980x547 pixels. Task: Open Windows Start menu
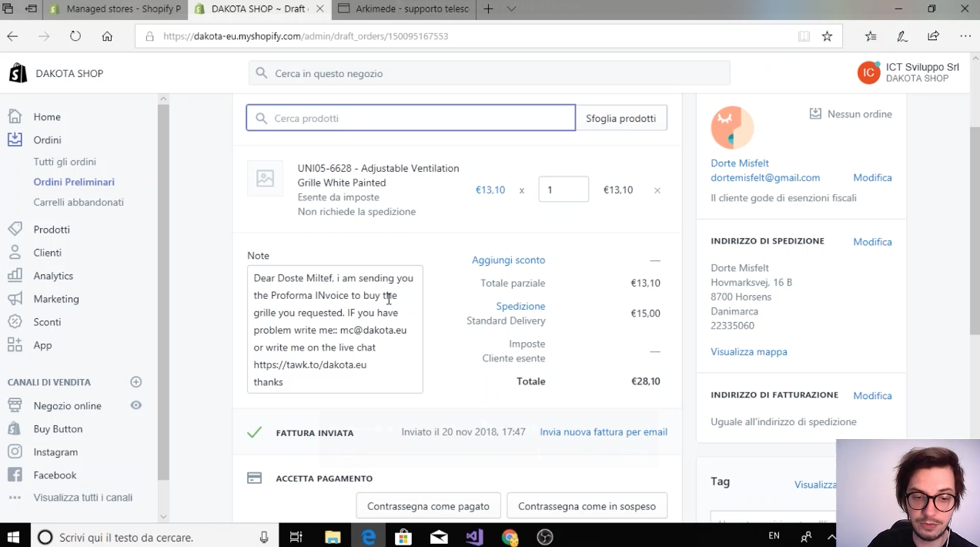tap(13, 537)
